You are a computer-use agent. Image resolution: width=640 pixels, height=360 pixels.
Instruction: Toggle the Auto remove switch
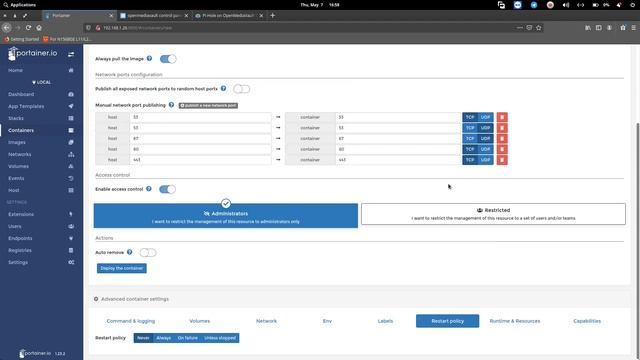click(148, 252)
